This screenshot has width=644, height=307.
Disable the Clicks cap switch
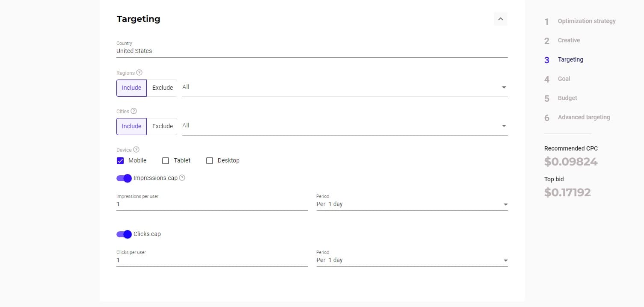(x=124, y=234)
